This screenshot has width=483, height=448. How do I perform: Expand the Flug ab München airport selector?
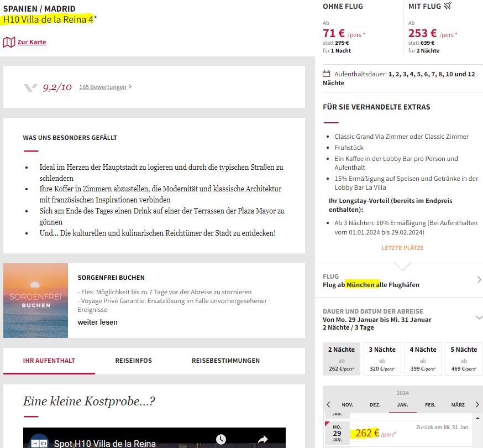399,280
